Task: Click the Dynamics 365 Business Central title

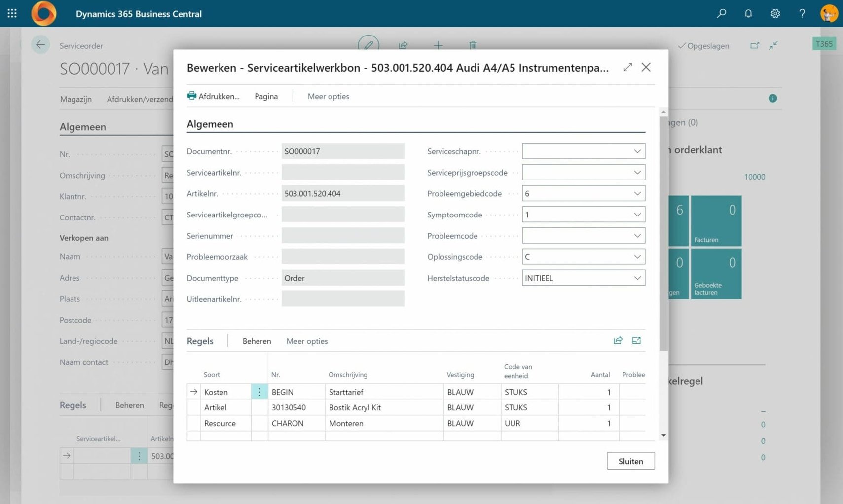Action: [x=139, y=14]
